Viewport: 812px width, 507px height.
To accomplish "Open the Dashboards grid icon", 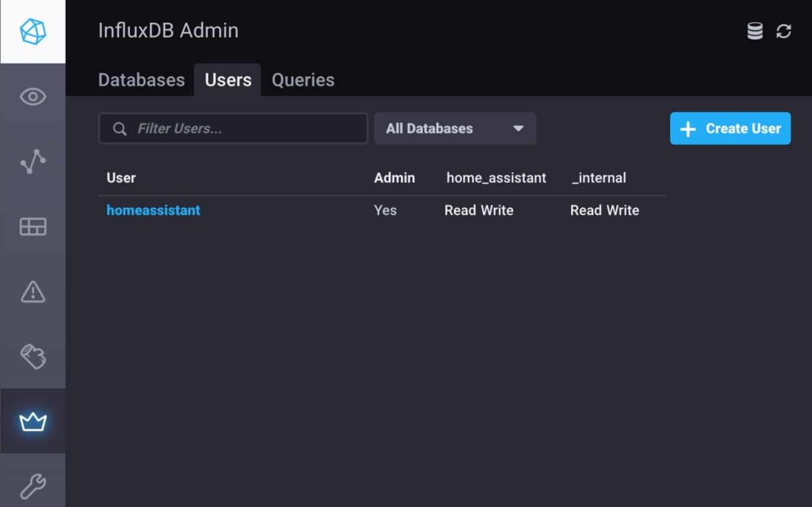I will click(x=33, y=227).
